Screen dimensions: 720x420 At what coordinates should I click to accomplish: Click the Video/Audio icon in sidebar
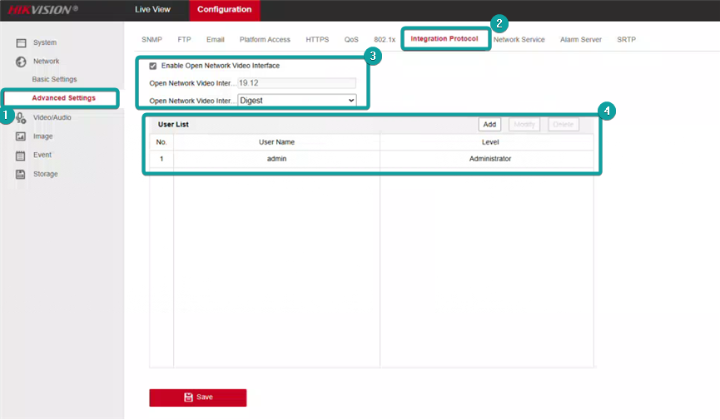(20, 118)
